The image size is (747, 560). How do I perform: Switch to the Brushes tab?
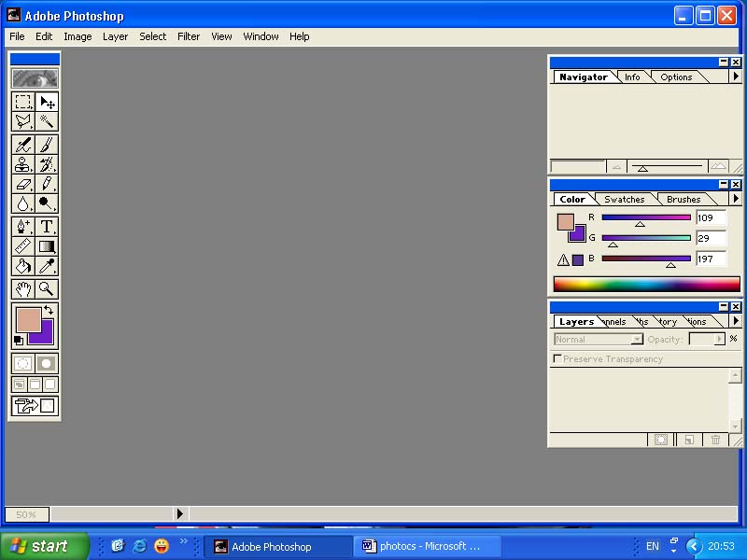pos(684,200)
